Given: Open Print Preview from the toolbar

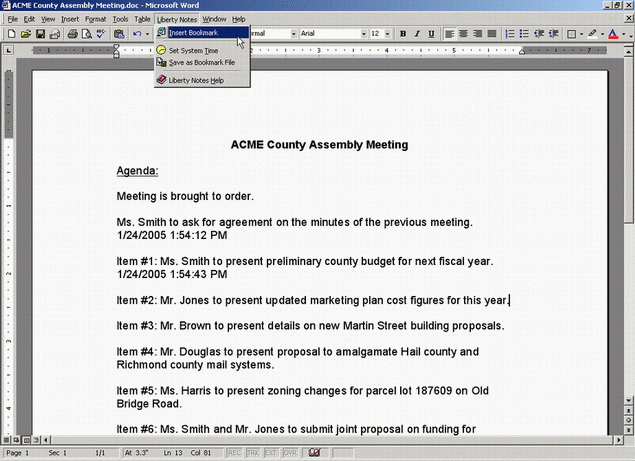Looking at the screenshot, I should tap(87, 34).
